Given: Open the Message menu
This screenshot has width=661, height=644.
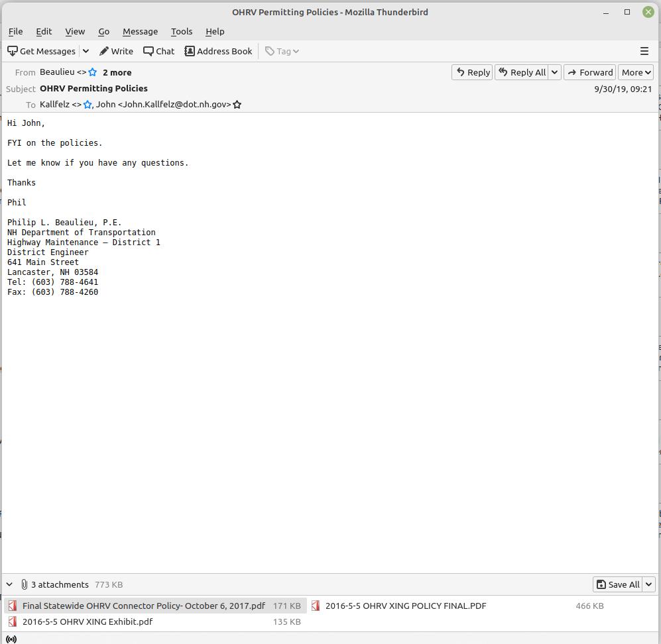Looking at the screenshot, I should point(140,31).
